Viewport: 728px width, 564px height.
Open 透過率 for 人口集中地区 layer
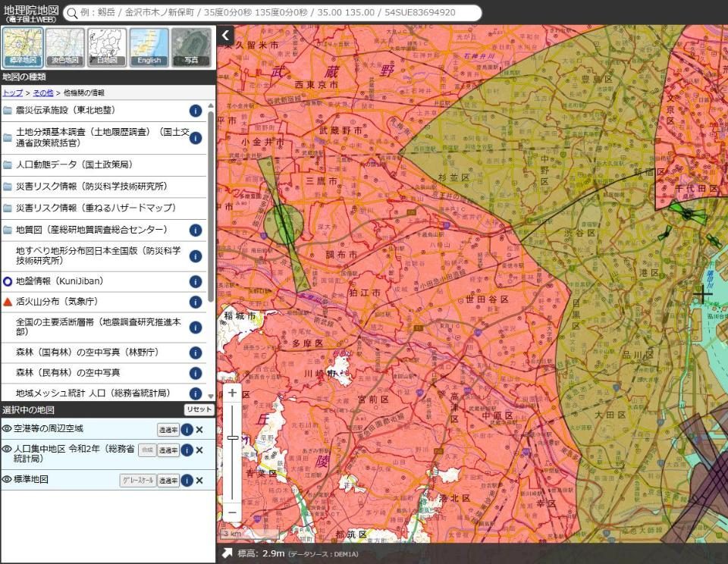(168, 450)
